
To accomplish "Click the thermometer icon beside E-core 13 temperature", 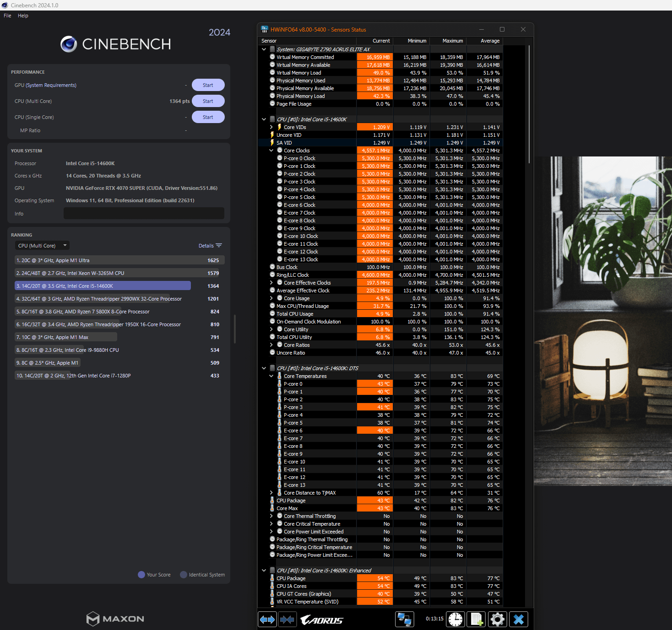I will tap(279, 485).
